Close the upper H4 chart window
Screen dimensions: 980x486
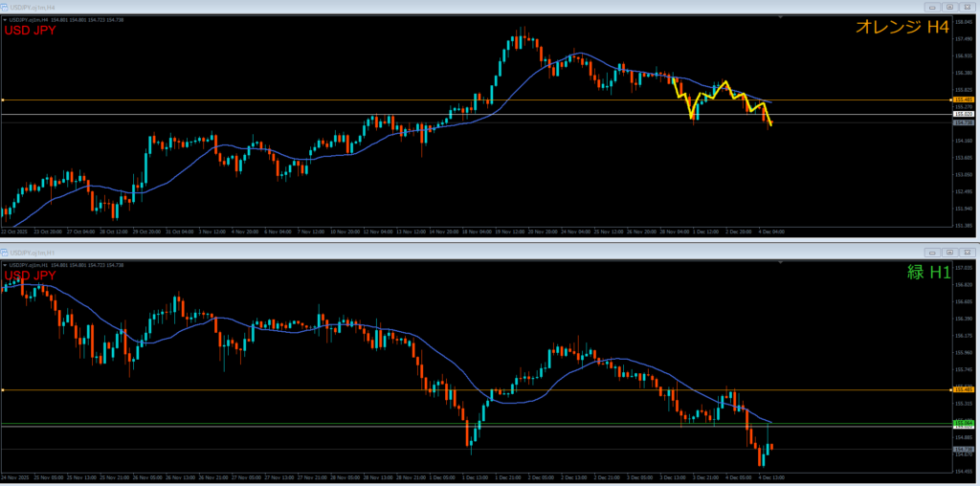pos(967,7)
